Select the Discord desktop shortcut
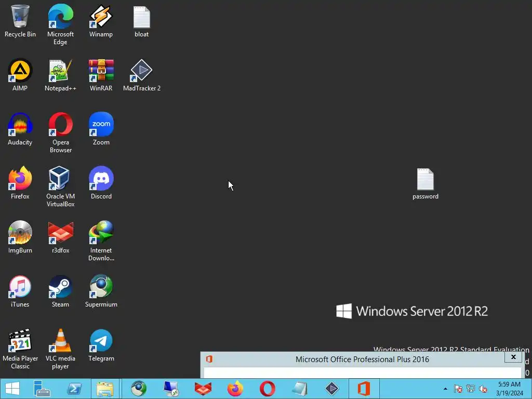The width and height of the screenshot is (532, 399). click(101, 183)
